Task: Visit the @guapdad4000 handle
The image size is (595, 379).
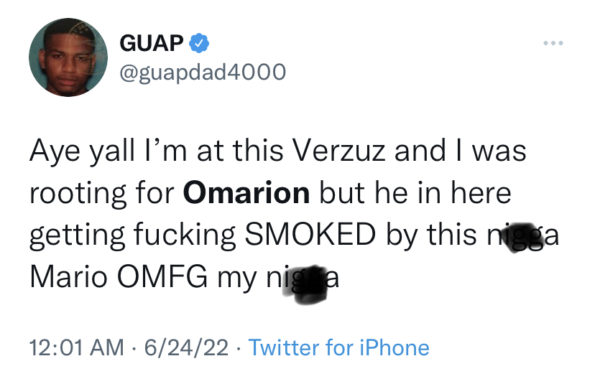Action: 203,72
